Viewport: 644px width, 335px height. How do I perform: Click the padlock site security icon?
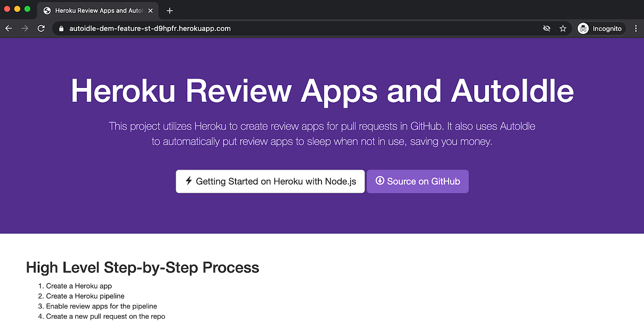coord(61,29)
